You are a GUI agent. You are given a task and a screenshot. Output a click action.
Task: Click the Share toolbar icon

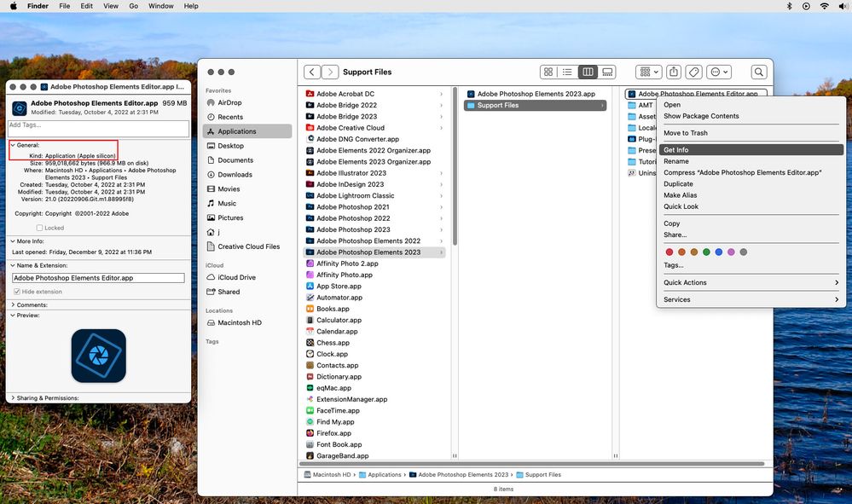pyautogui.click(x=674, y=72)
